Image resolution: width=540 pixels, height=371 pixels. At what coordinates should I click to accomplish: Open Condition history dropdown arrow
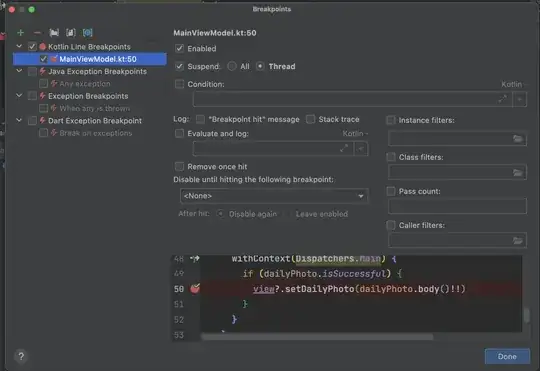(x=519, y=99)
